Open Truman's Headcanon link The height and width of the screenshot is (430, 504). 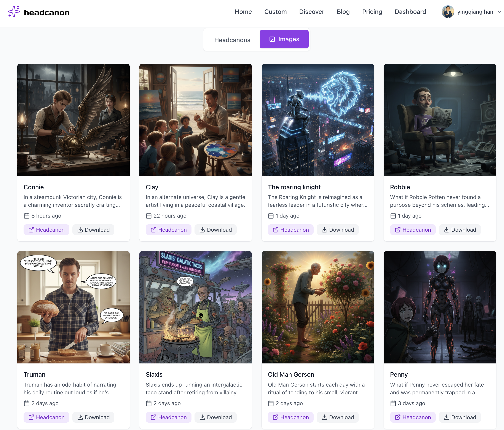click(46, 417)
